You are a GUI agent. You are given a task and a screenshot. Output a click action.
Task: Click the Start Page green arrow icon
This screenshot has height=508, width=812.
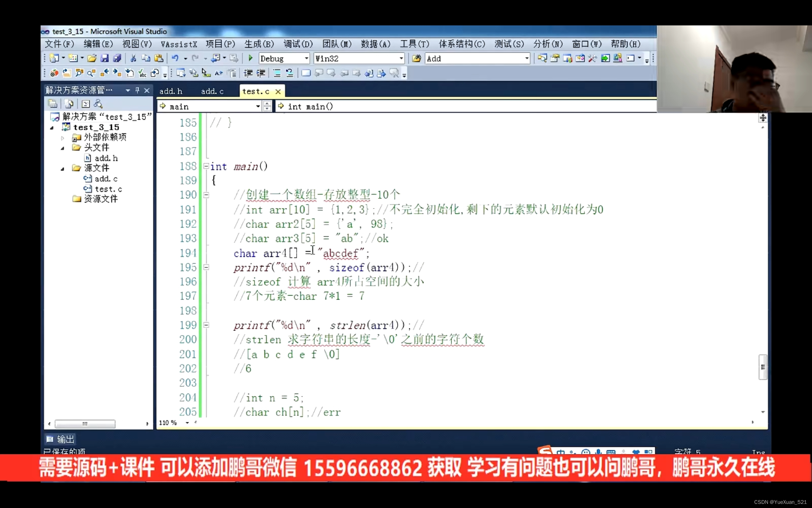coord(605,58)
